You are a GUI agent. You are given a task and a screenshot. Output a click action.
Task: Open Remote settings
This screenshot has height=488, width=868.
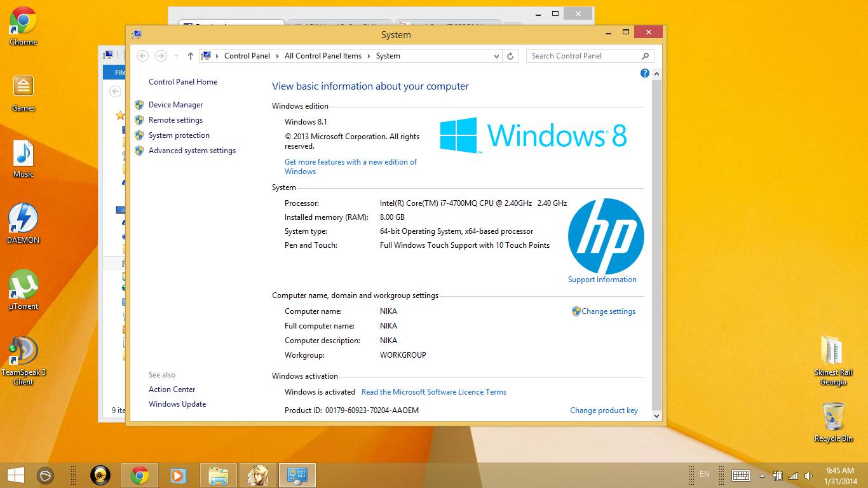pyautogui.click(x=175, y=120)
